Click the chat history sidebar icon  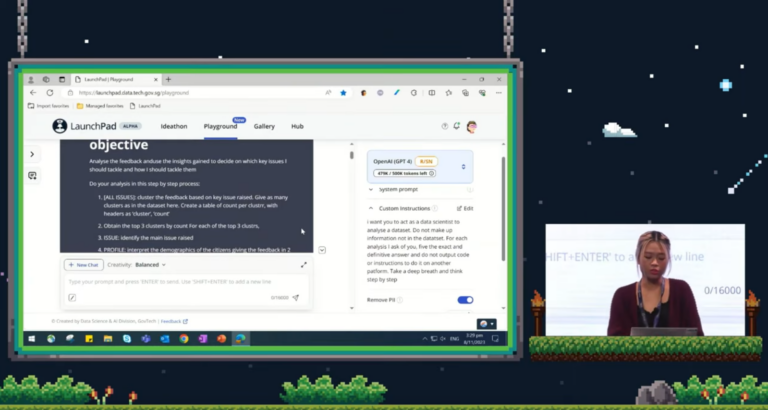(32, 176)
